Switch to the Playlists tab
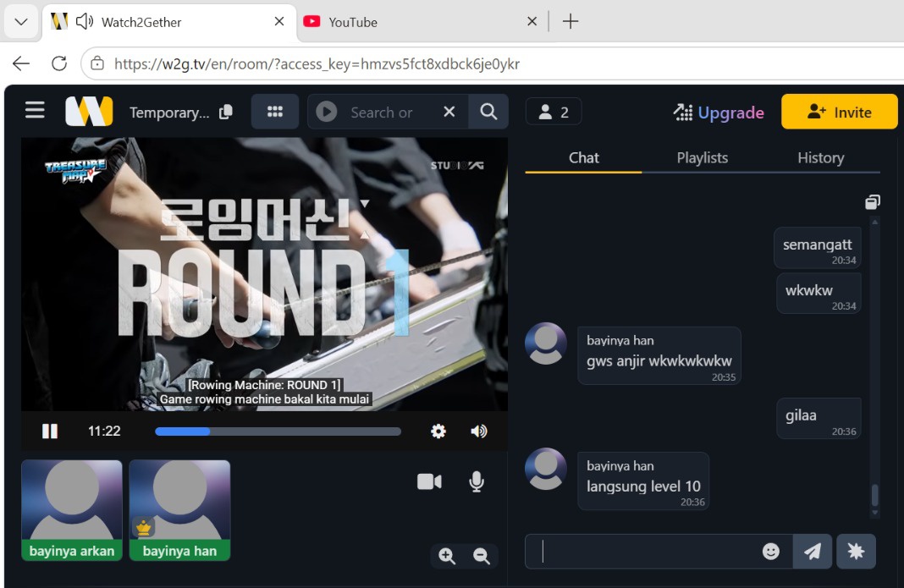 (703, 158)
